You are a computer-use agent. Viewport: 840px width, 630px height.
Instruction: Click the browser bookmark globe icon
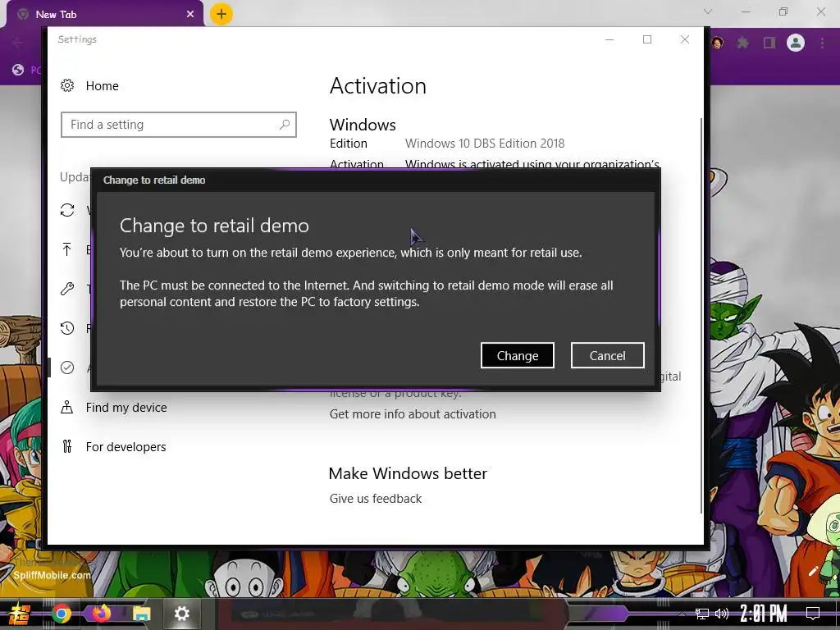pos(18,70)
